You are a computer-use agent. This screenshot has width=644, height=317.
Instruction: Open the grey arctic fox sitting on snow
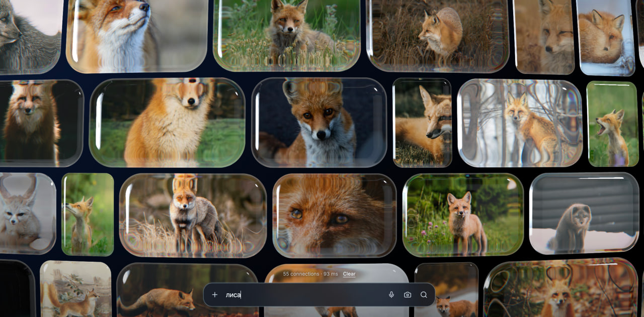(584, 213)
